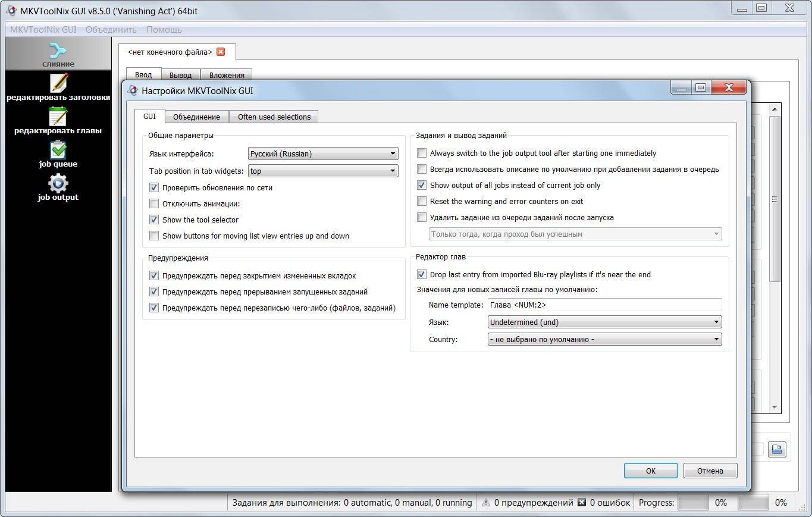Select the Вложения tab in main window
Image resolution: width=812 pixels, height=517 pixels.
(x=227, y=75)
